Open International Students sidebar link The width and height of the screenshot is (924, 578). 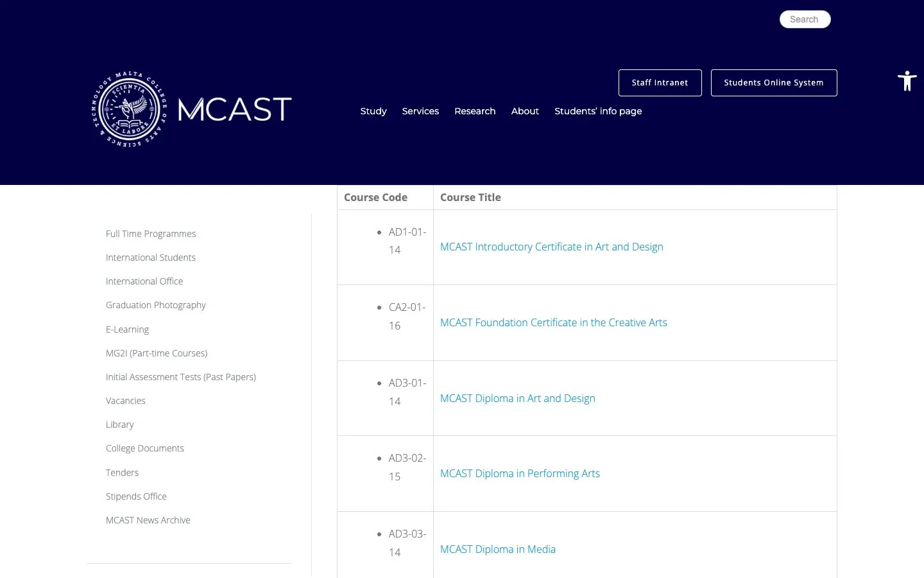[x=151, y=258]
